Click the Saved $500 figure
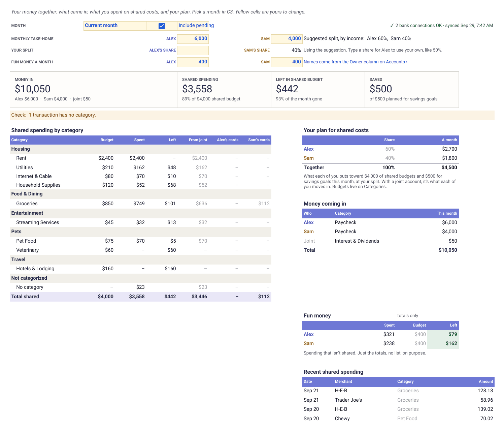Screen dimensions: 504x431 pyautogui.click(x=381, y=89)
